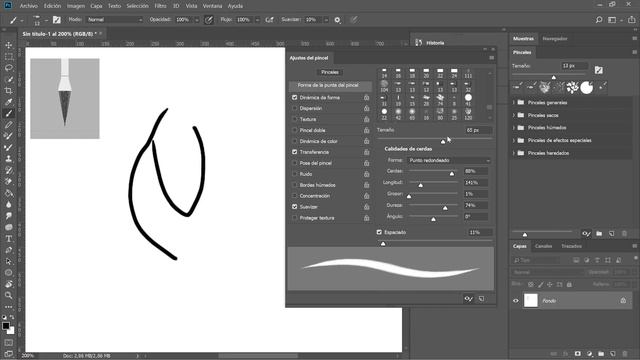The width and height of the screenshot is (640, 360).
Task: Click the Espaciado 11% value field
Action: (479, 232)
